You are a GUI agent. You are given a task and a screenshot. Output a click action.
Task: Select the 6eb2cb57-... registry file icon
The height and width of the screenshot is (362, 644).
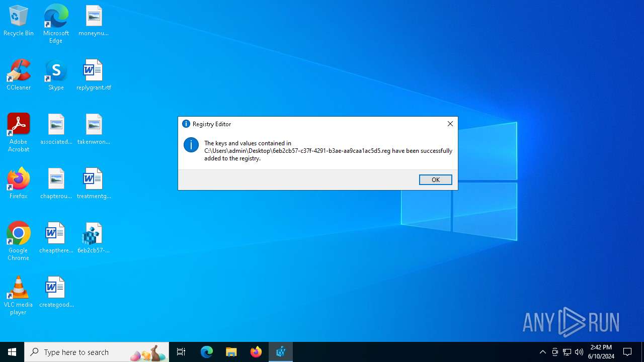tap(94, 238)
